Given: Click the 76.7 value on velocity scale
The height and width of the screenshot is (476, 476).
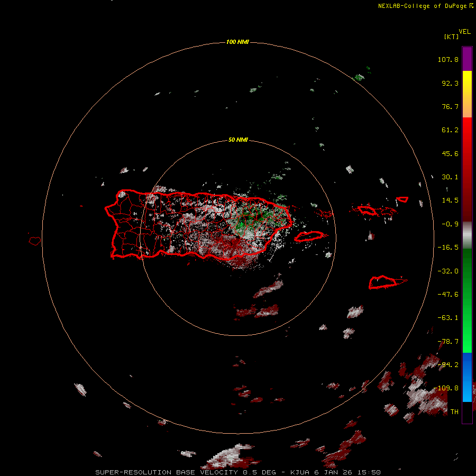Looking at the screenshot, I should pyautogui.click(x=450, y=106).
